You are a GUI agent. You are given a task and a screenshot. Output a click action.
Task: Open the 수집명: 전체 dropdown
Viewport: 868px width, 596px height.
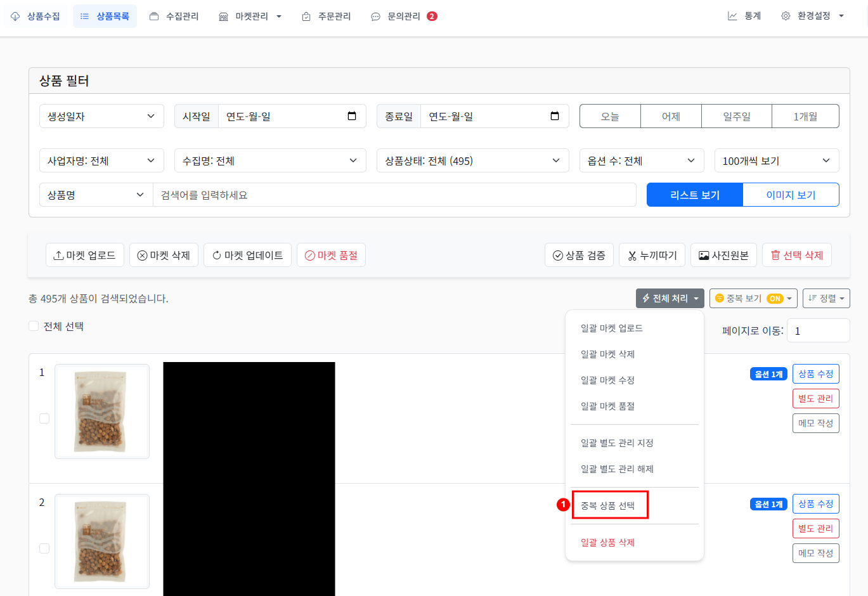[x=270, y=160]
